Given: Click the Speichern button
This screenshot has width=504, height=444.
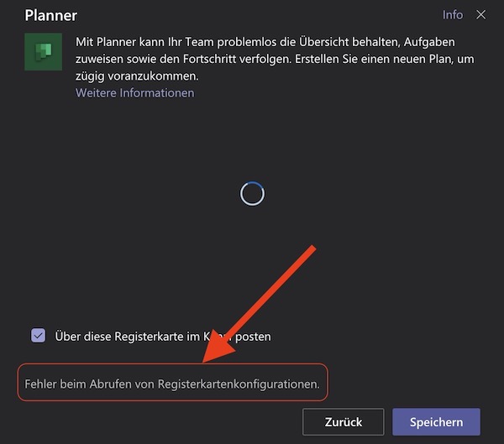Looking at the screenshot, I should point(436,421).
